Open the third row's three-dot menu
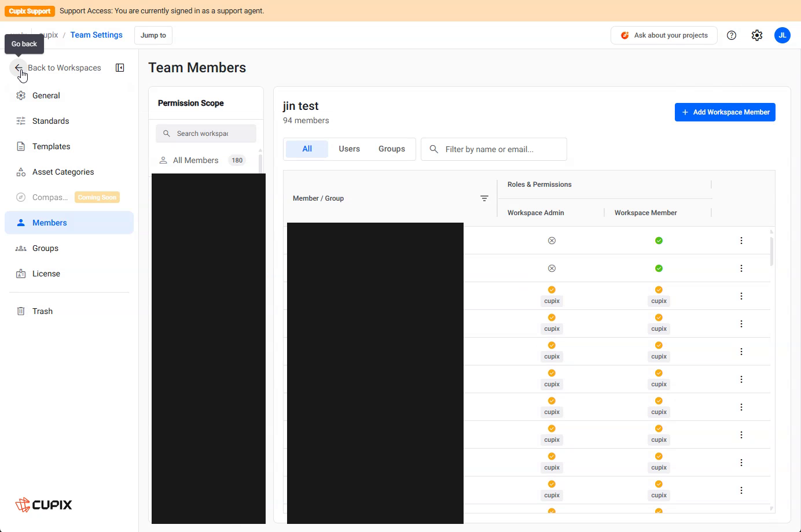801x532 pixels. click(x=741, y=296)
